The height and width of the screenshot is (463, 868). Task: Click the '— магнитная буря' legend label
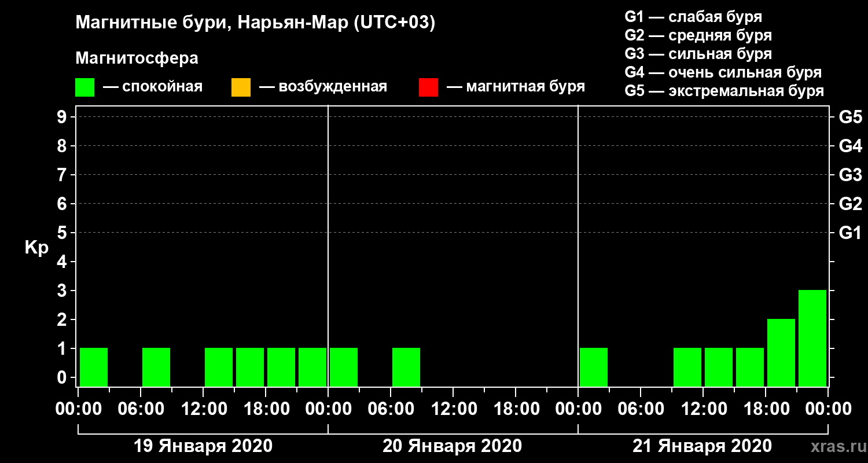point(516,87)
